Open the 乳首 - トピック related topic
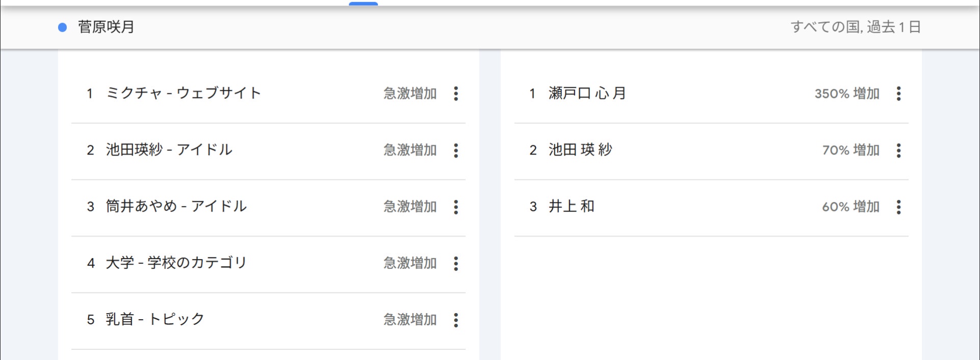This screenshot has height=360, width=980. [x=155, y=320]
